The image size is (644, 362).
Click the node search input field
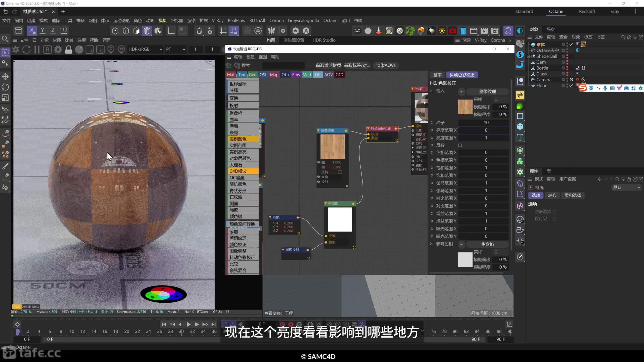[284, 66]
